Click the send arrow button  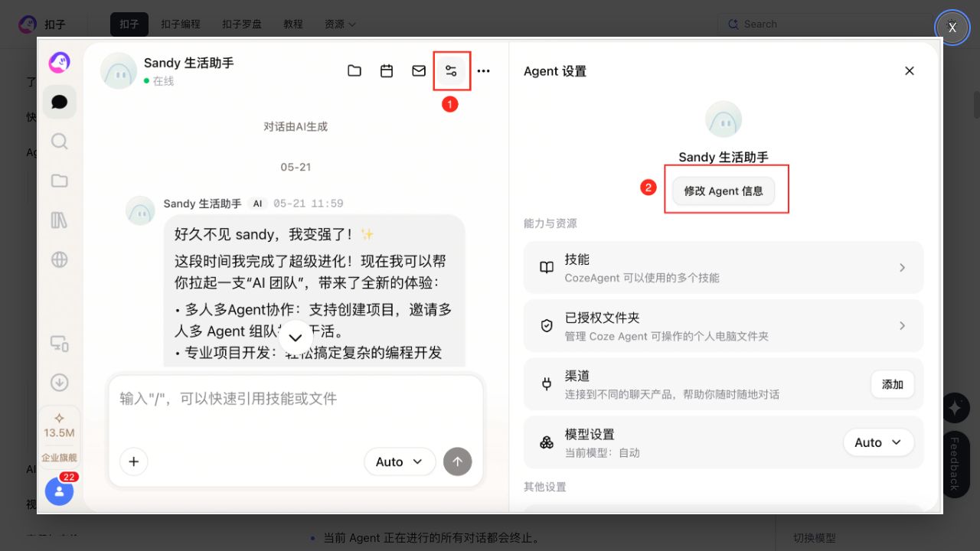(x=458, y=461)
